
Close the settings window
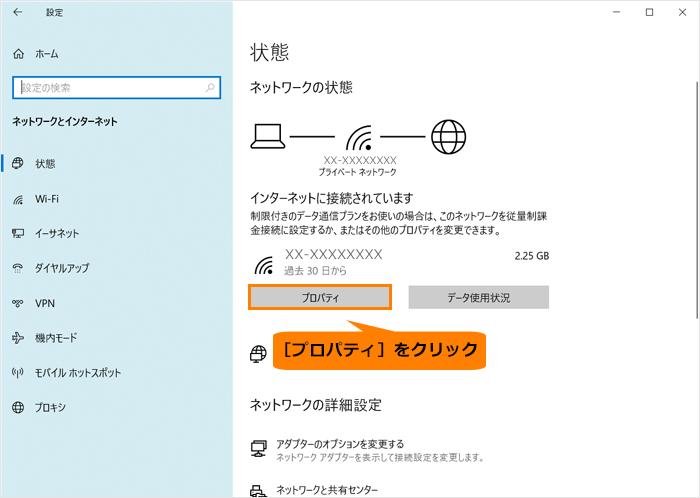(x=683, y=12)
